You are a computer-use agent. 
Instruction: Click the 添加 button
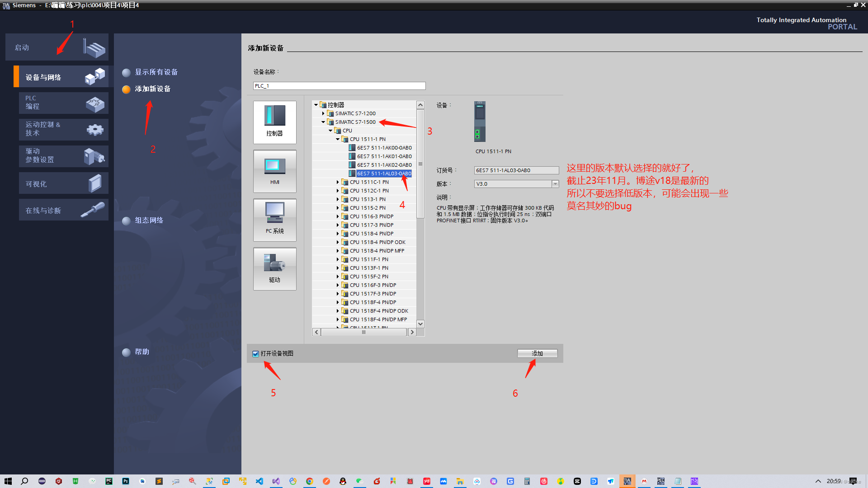537,353
